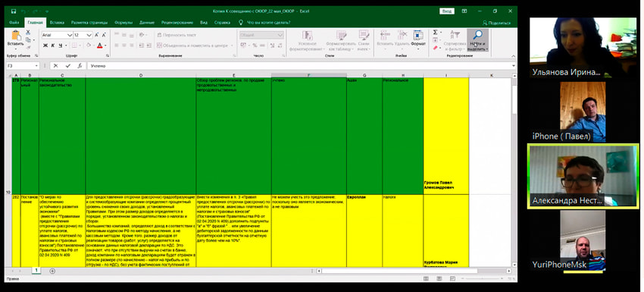Click the Поделиться share button
644x292 pixels.
496,23
